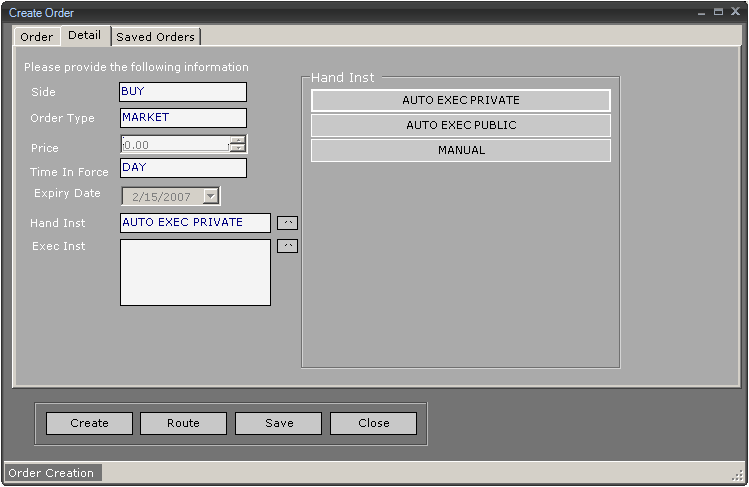Open the Expiry Date dropdown arrow

(211, 196)
